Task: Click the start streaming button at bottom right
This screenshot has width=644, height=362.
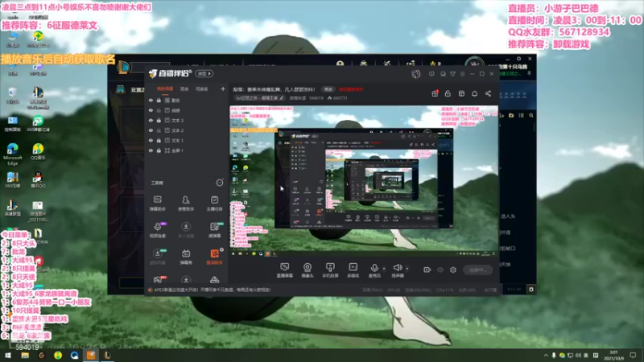Action: pos(477,270)
